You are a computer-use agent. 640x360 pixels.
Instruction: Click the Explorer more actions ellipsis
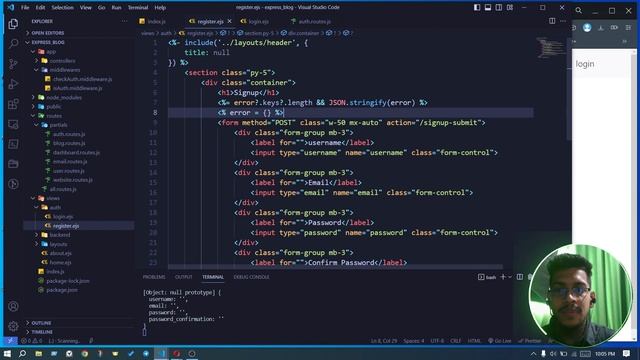click(x=124, y=21)
